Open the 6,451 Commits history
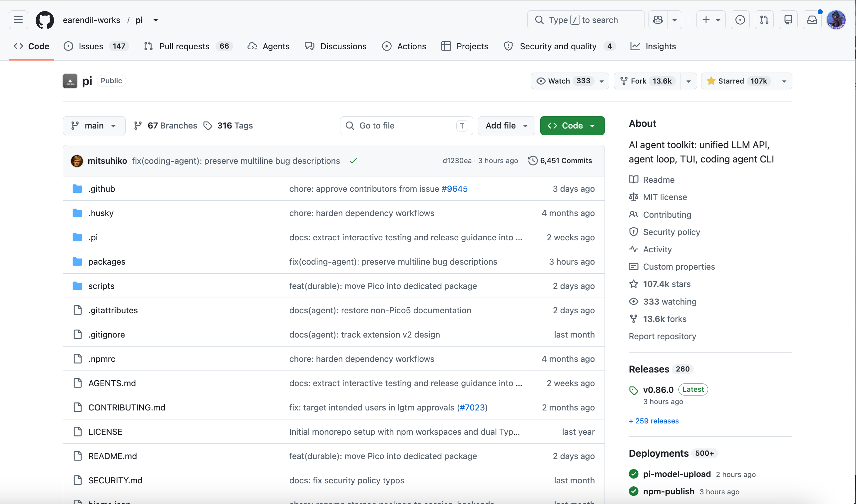 pos(560,161)
